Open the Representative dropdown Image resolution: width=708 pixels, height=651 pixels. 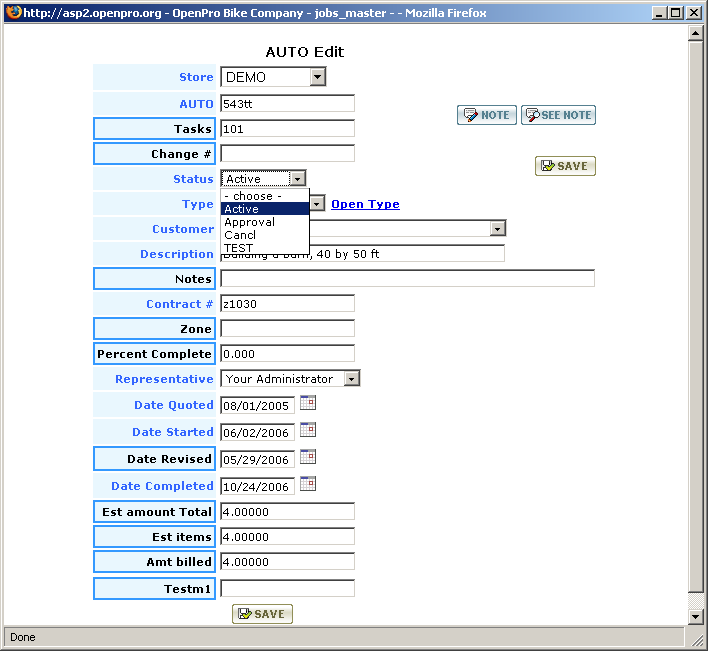351,379
